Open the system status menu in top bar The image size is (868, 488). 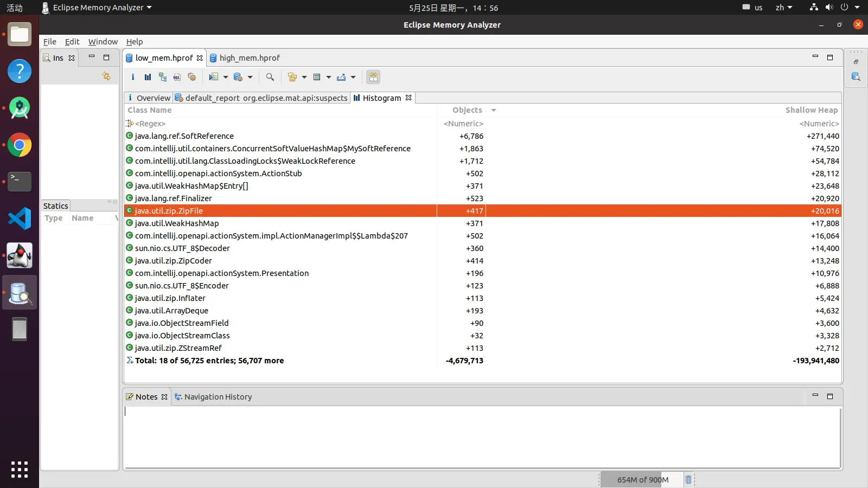click(835, 8)
